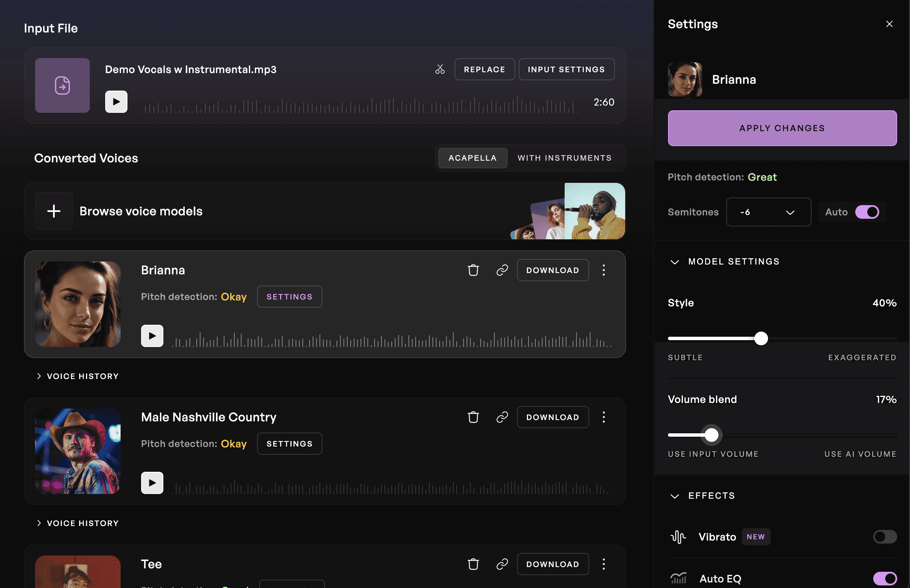Copy link for Brianna voice
Viewport: 910px width, 588px height.
click(x=502, y=270)
